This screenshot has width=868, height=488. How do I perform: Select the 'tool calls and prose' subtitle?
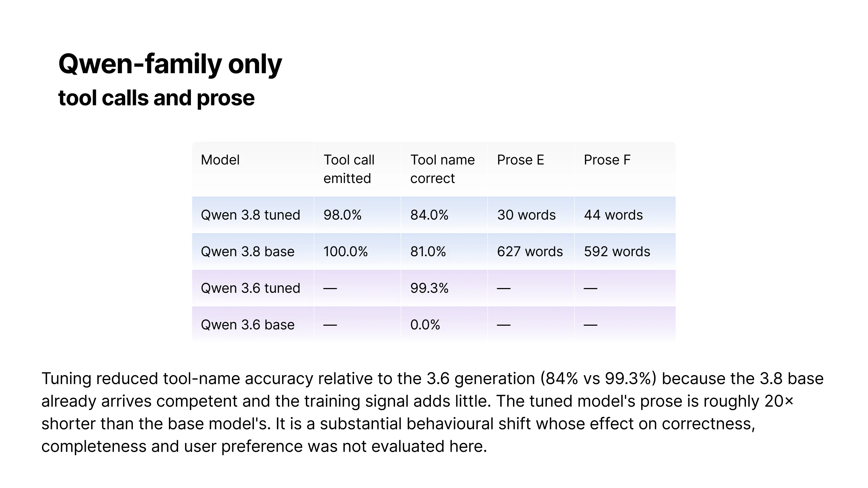(156, 98)
